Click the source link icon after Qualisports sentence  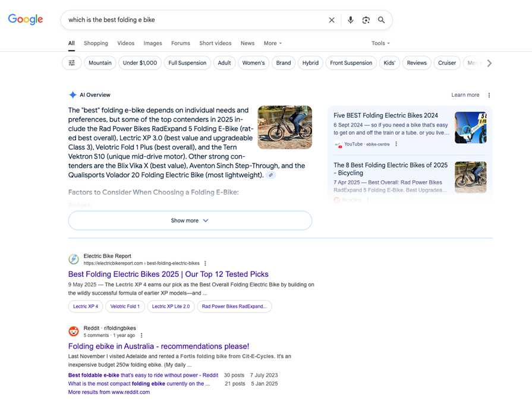270,175
